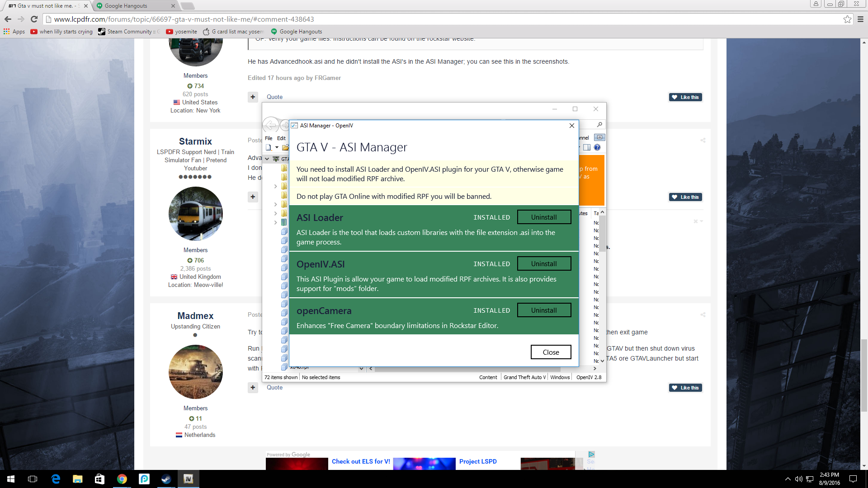Uninstall the ASI Loader plugin
The image size is (868, 488).
[x=544, y=217]
